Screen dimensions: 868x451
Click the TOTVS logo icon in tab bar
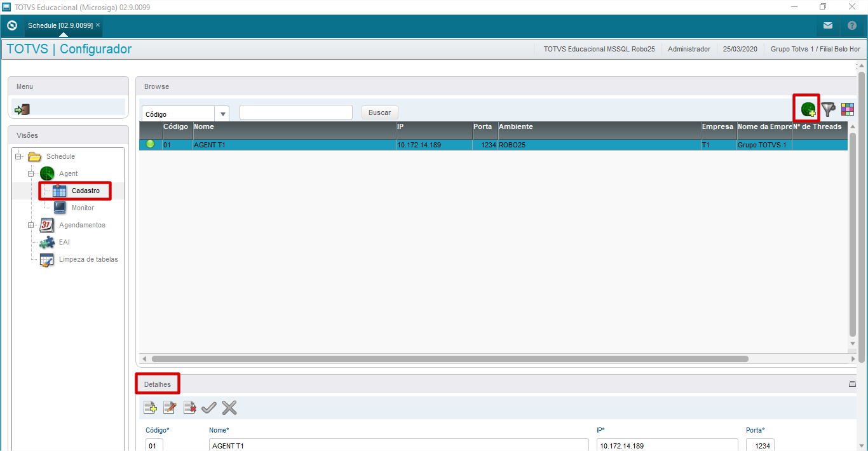pos(11,25)
